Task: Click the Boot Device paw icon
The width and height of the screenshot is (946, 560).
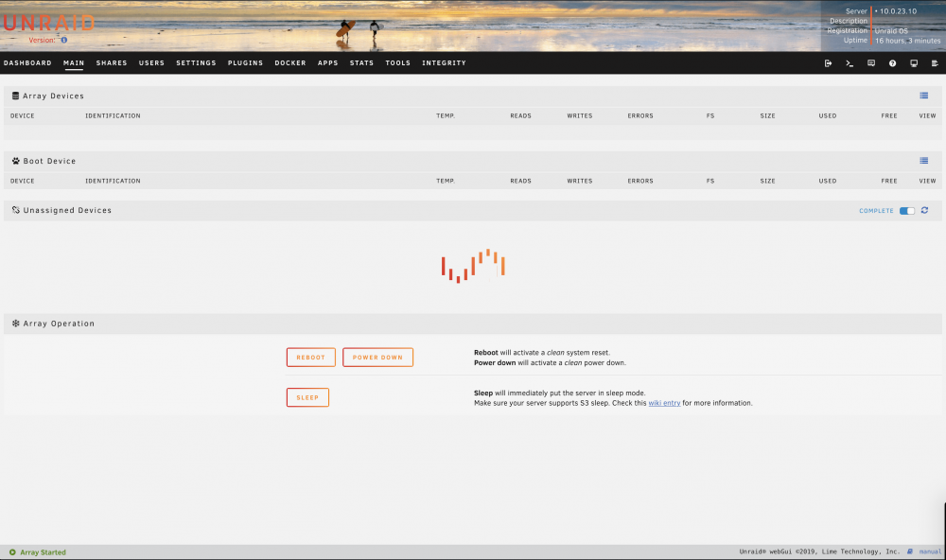Action: [x=16, y=161]
